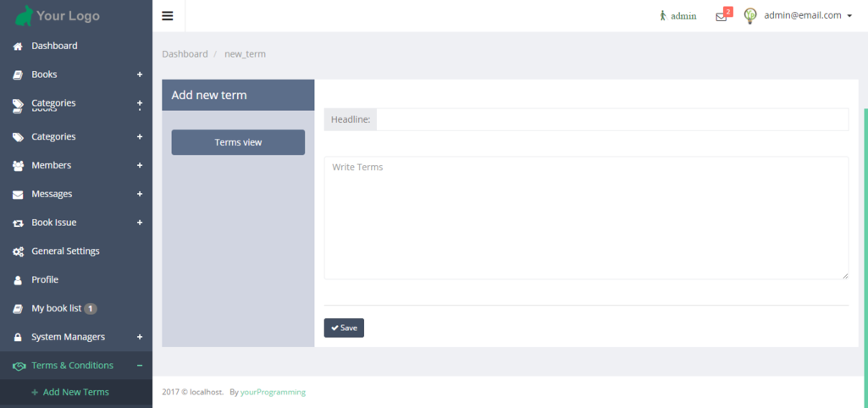The image size is (868, 408).
Task: Click the Members group icon
Action: coord(18,166)
